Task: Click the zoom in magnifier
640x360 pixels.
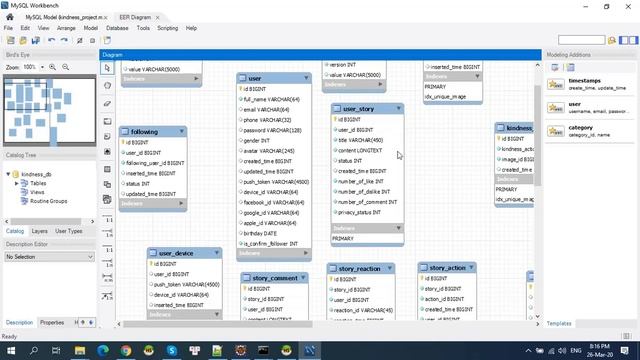Action: 53,67
